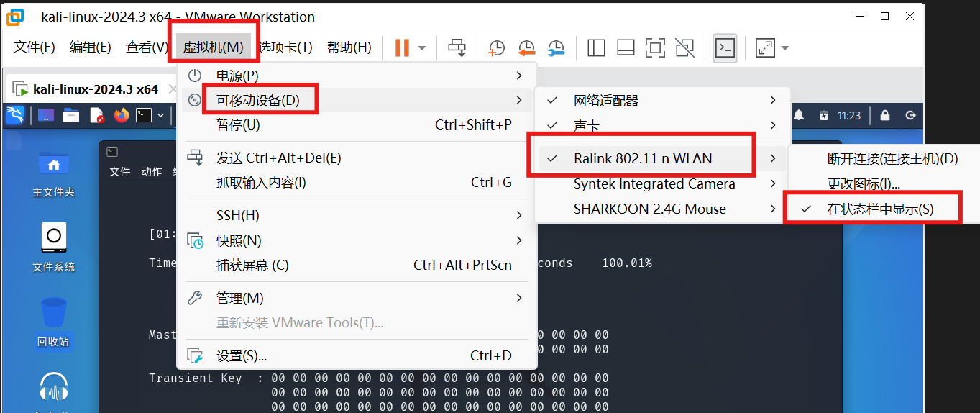Open the 编辑(E) menu
Image resolution: width=980 pixels, height=413 pixels.
(x=90, y=47)
